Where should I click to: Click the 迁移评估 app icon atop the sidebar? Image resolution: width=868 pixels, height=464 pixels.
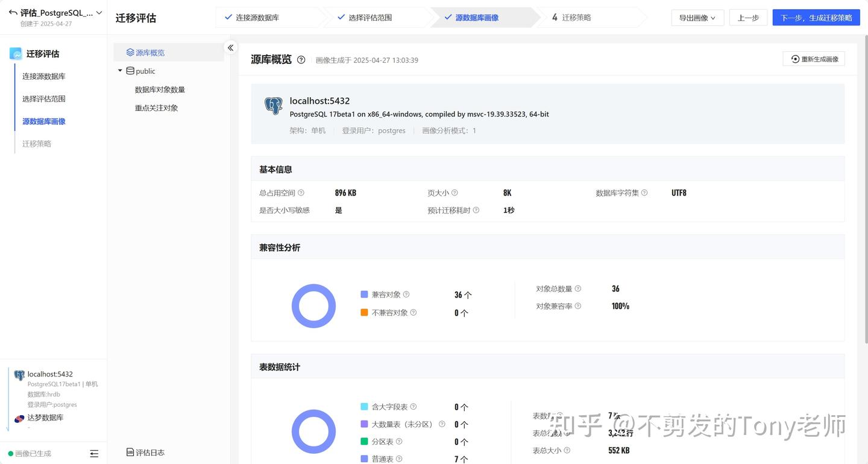pyautogui.click(x=16, y=54)
